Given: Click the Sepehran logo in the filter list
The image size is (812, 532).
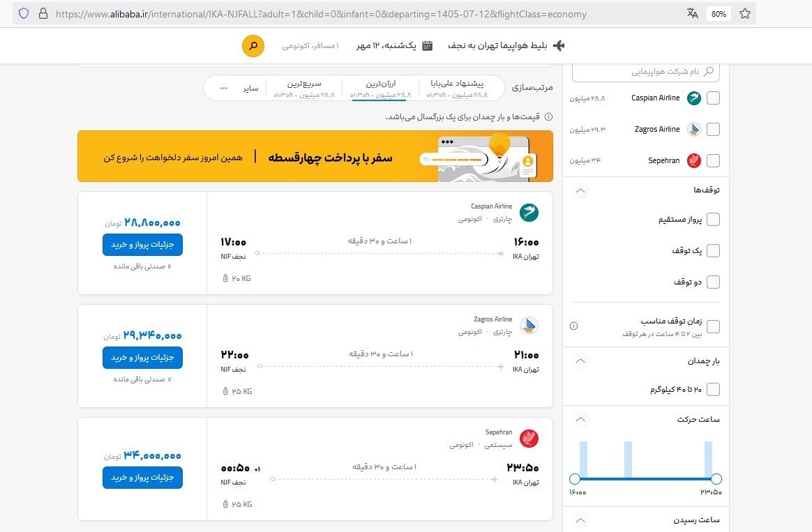Looking at the screenshot, I should point(694,160).
